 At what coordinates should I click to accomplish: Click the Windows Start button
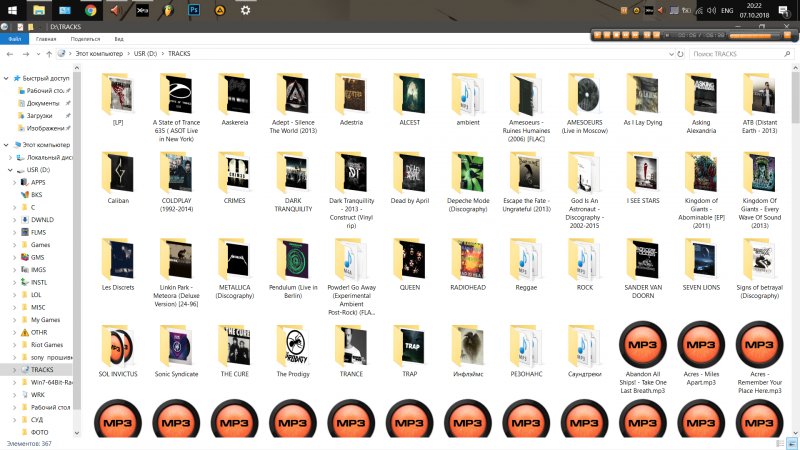coord(11,11)
